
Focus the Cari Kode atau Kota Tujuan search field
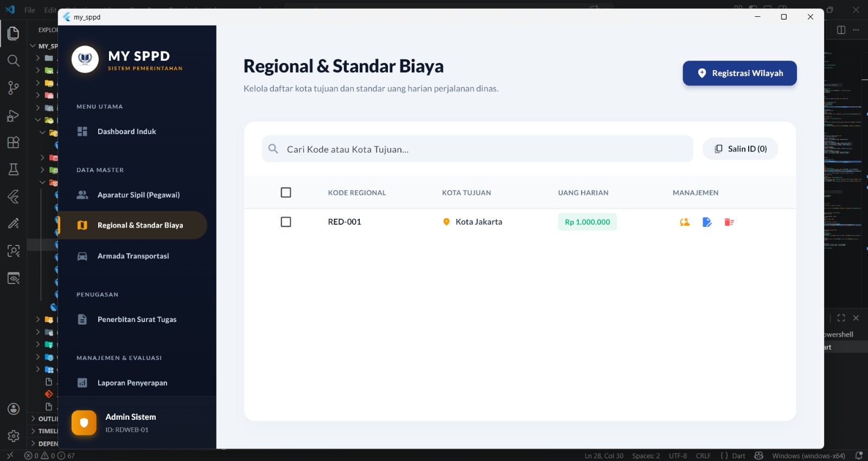point(477,149)
